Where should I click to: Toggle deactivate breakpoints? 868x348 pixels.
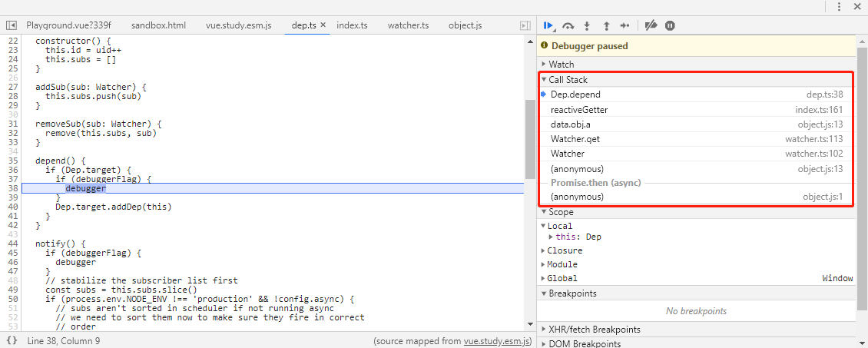(x=651, y=25)
